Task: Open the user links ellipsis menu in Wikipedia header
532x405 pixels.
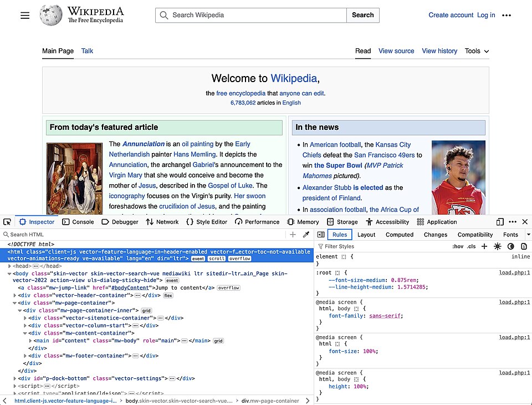Action: (506, 16)
